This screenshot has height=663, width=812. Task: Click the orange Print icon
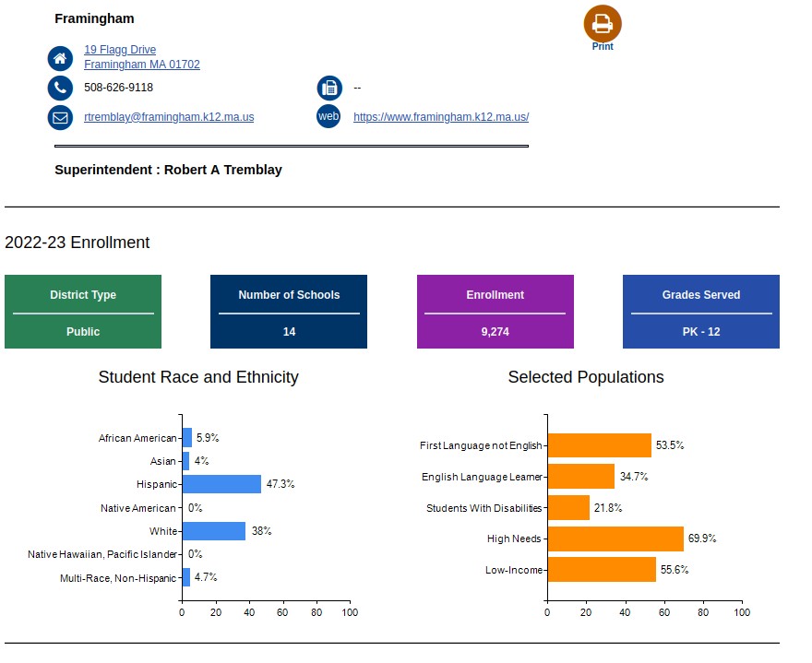[603, 23]
